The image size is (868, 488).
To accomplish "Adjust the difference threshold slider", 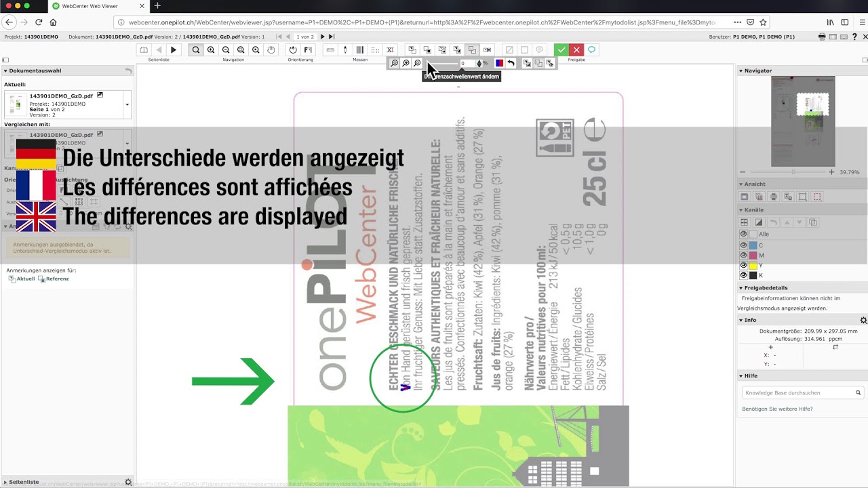I will 443,63.
